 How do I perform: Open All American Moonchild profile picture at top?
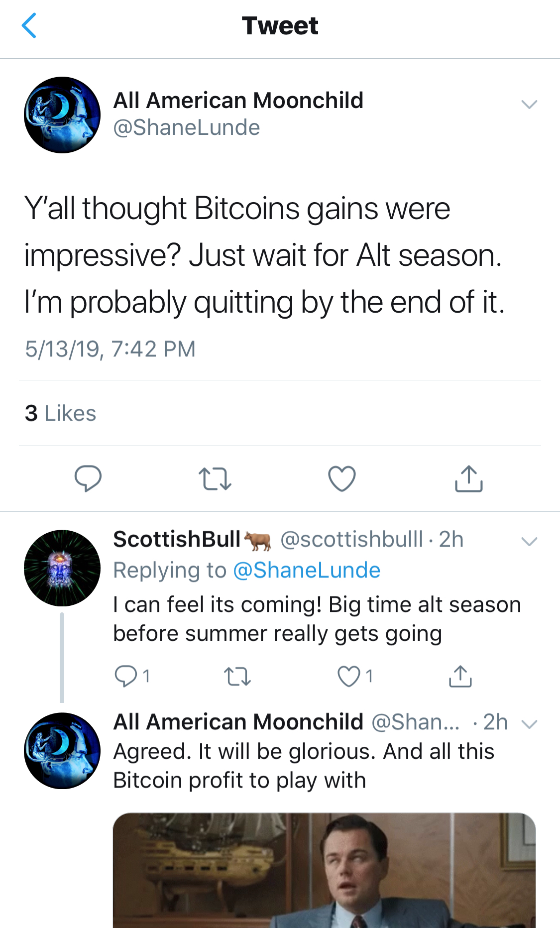tap(62, 115)
